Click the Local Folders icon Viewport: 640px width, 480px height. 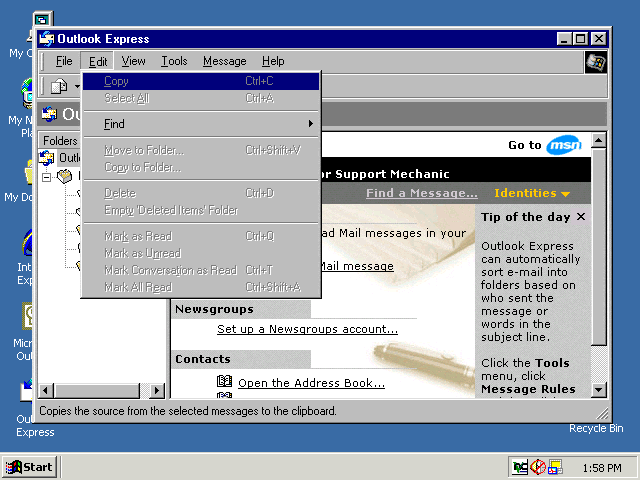click(x=64, y=176)
